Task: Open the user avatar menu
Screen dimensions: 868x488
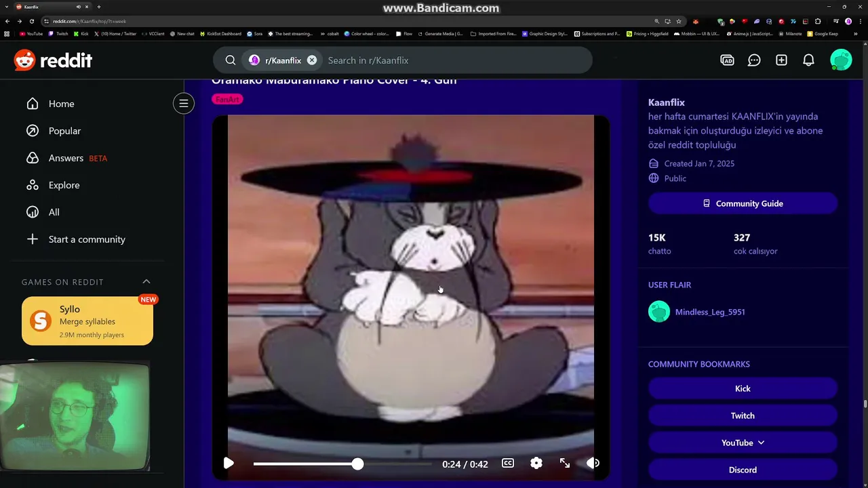Action: pyautogui.click(x=841, y=60)
